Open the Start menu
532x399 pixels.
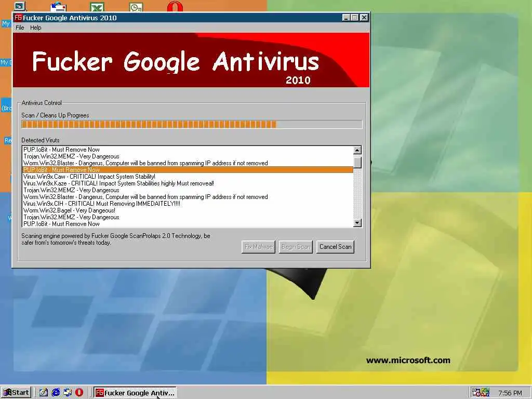pyautogui.click(x=16, y=393)
